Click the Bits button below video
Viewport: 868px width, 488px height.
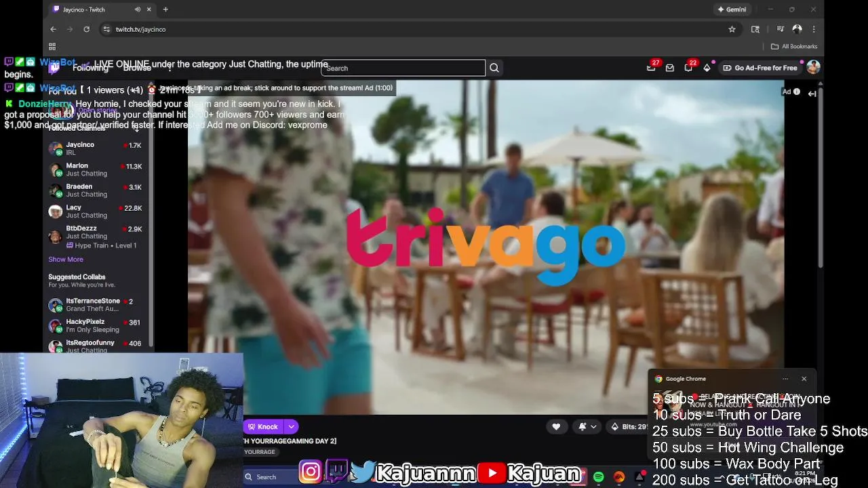click(x=629, y=426)
